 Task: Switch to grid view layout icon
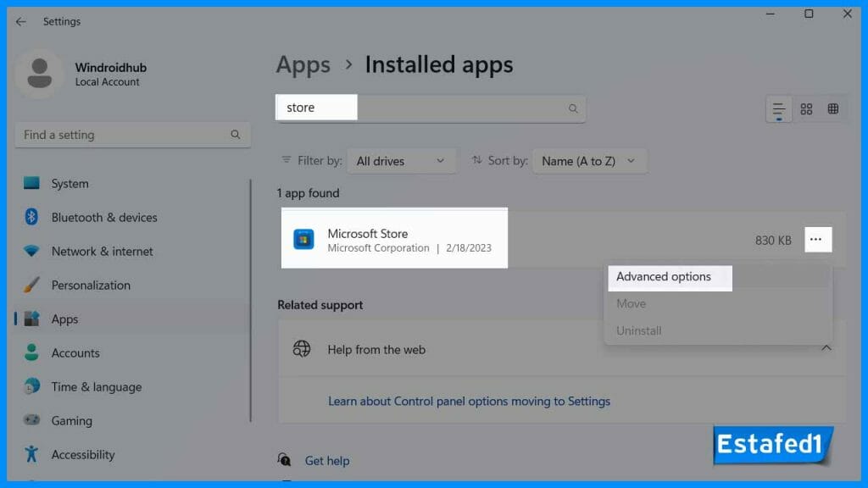point(806,109)
